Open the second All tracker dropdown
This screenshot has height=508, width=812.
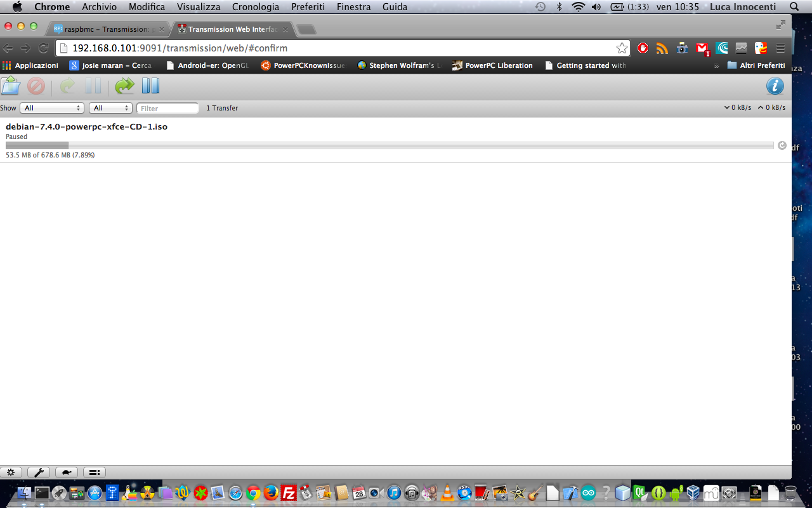click(x=110, y=107)
